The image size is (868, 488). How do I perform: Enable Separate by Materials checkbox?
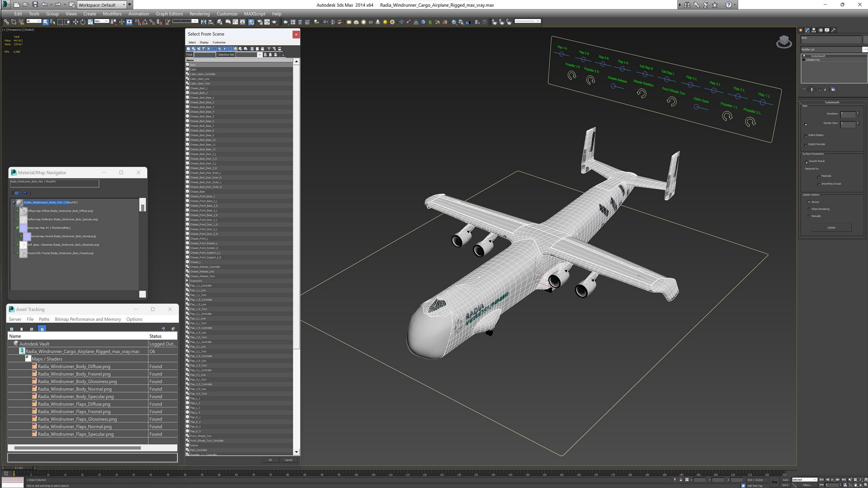click(x=819, y=177)
